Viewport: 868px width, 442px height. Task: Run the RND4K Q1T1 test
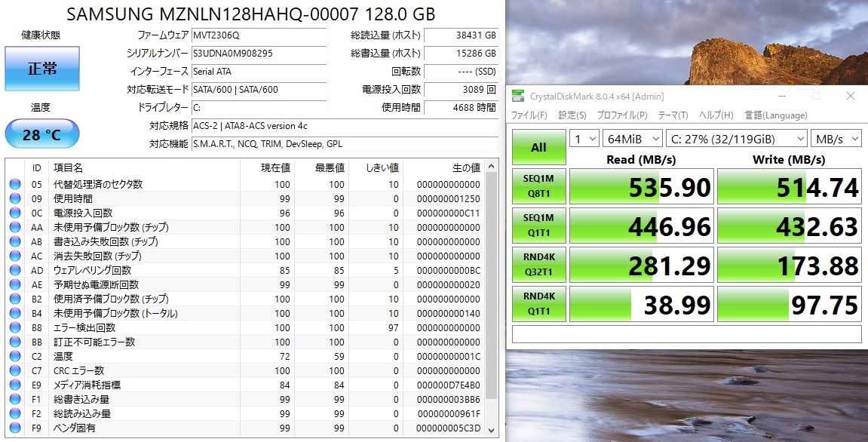538,303
